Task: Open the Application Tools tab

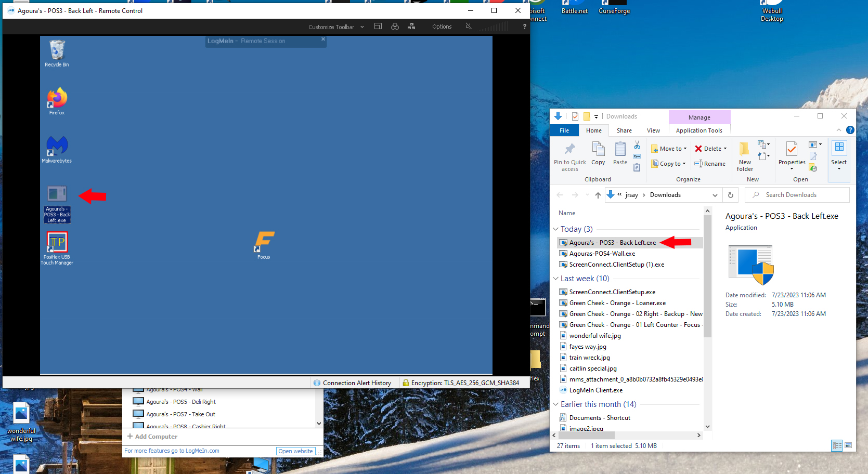Action: point(699,130)
